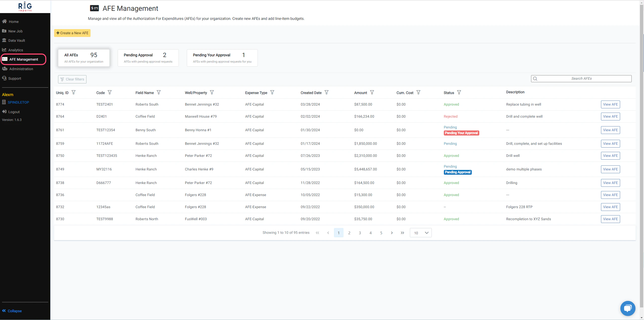This screenshot has width=644, height=320.
Task: Open the entries-per-page dropdown showing 10
Action: click(420, 233)
